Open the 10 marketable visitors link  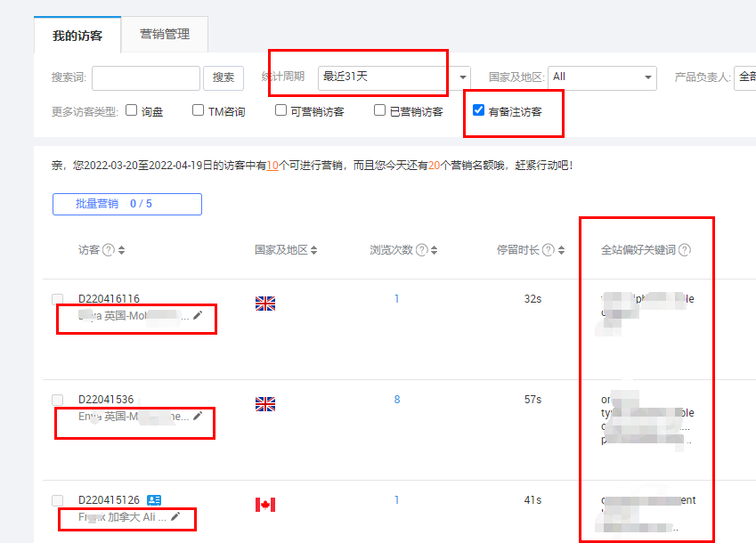point(272,166)
